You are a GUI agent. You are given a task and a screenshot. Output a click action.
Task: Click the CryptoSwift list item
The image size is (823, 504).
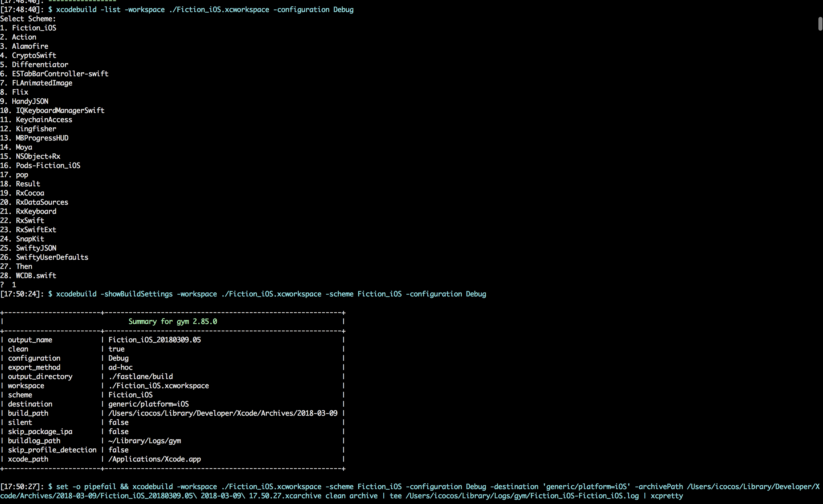click(34, 55)
